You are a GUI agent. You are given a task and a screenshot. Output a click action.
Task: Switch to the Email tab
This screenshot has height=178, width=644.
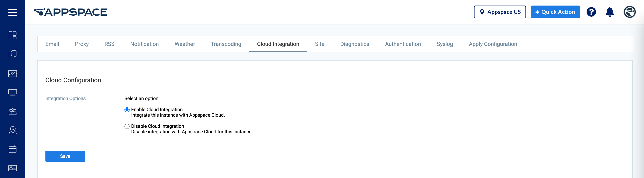pyautogui.click(x=52, y=44)
